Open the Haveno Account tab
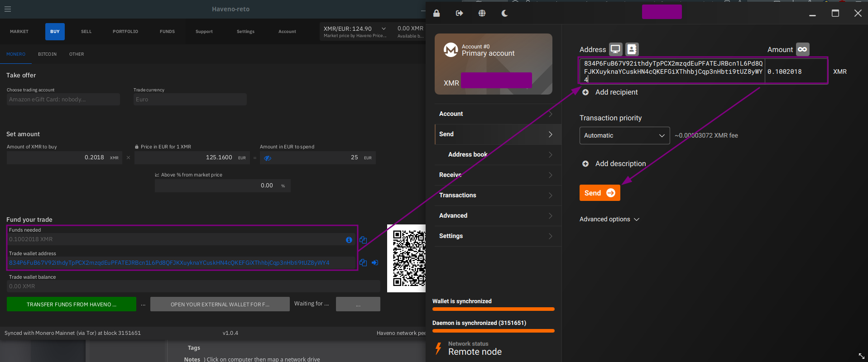This screenshot has width=868, height=362. [287, 32]
